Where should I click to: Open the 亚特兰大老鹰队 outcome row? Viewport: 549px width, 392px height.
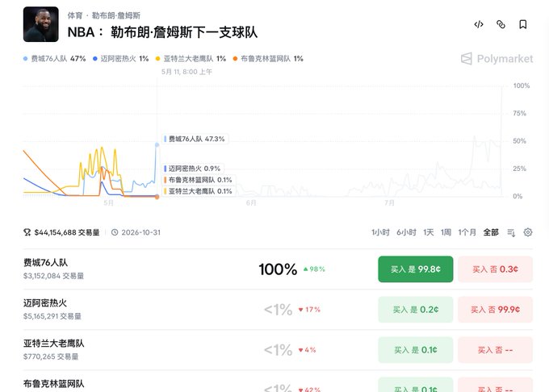pyautogui.click(x=278, y=350)
